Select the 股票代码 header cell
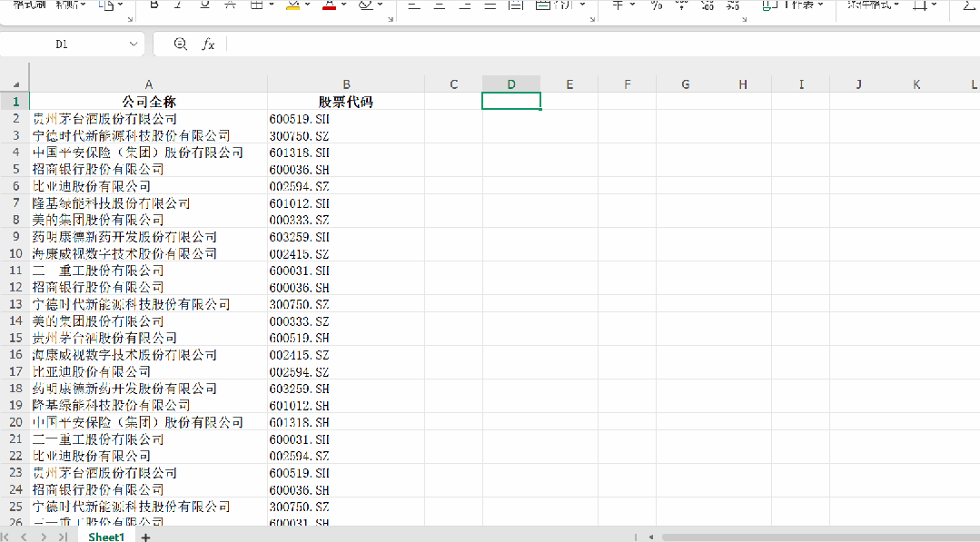The width and height of the screenshot is (980, 542). 346,102
